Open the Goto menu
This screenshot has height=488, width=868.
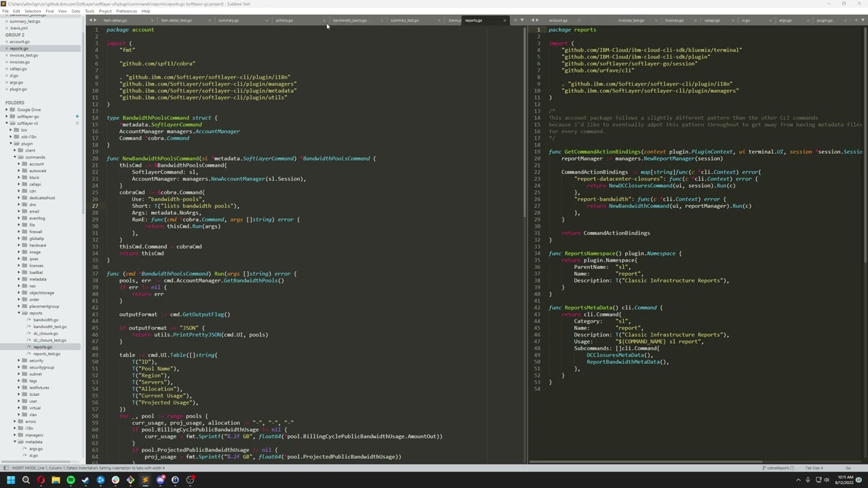tap(75, 11)
